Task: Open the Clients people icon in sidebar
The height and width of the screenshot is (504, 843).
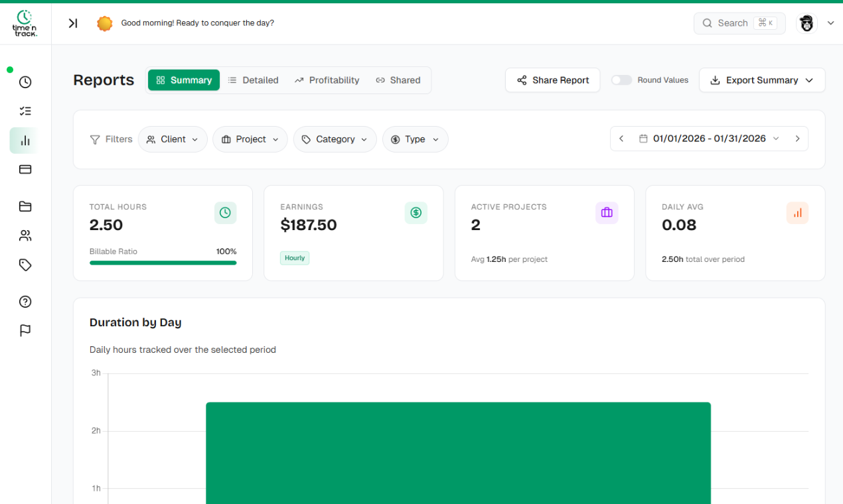Action: click(x=25, y=235)
